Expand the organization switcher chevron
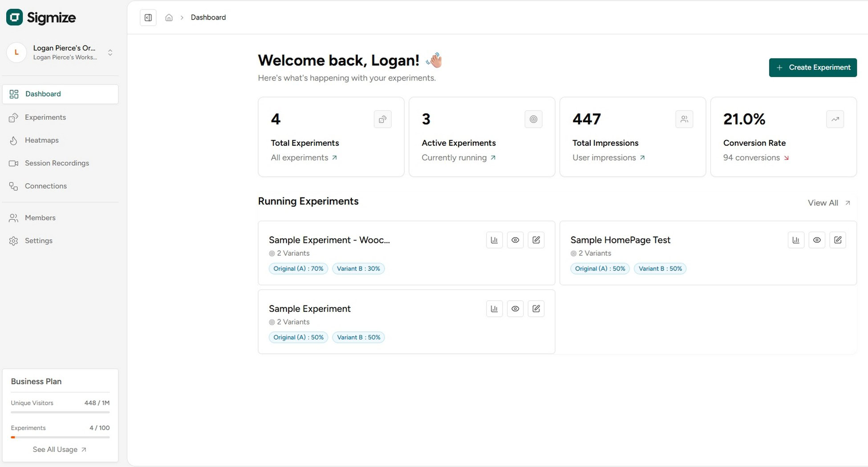 (x=110, y=52)
